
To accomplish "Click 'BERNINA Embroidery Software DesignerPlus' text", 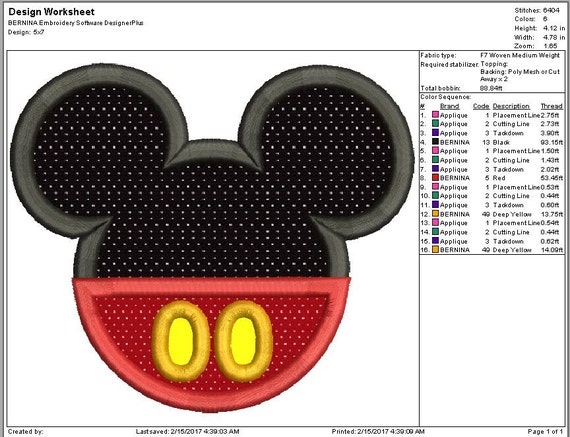I will tap(76, 23).
